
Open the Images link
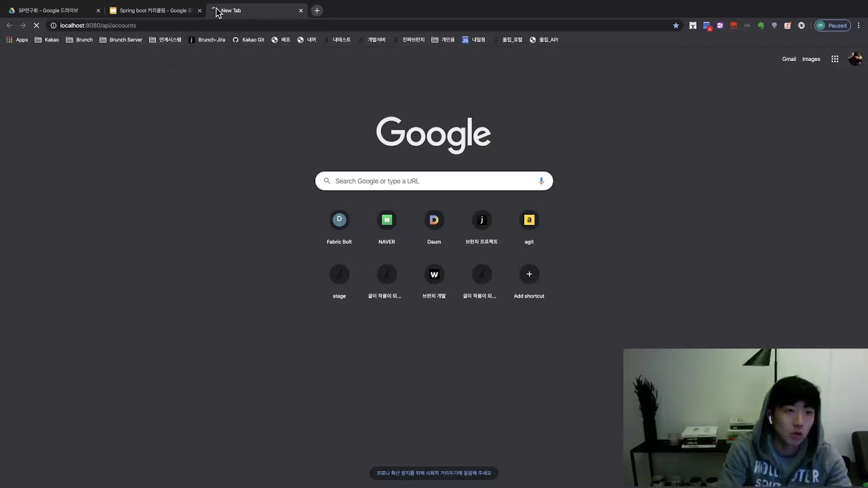click(811, 59)
